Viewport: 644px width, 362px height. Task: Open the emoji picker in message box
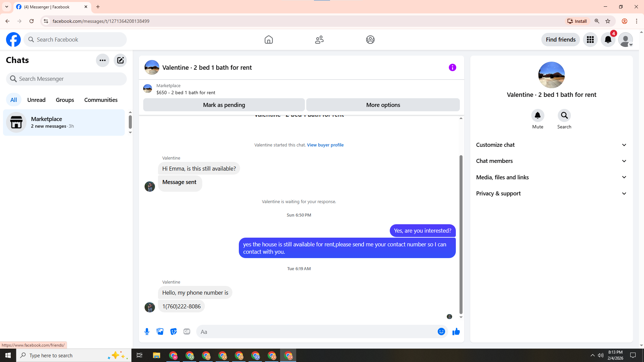click(x=441, y=331)
